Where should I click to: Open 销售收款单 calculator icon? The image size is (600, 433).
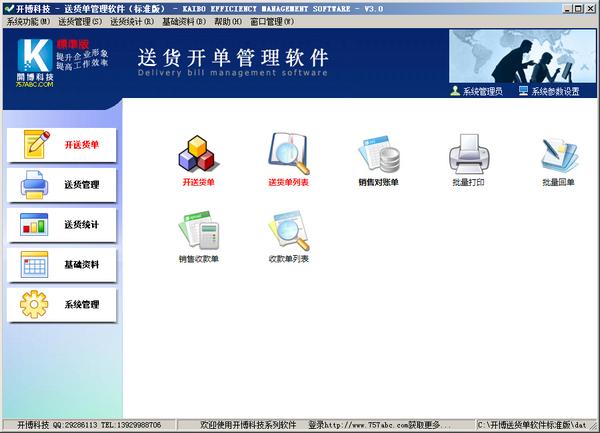(x=198, y=230)
